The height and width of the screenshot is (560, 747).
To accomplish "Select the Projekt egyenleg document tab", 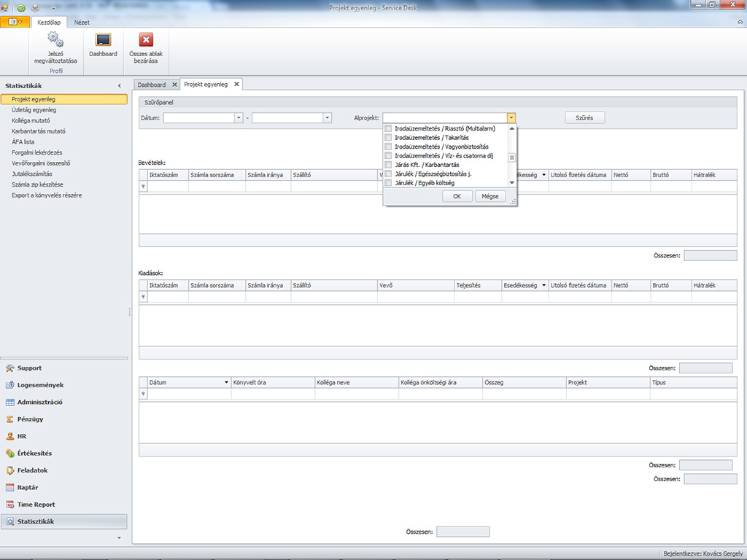I will [206, 85].
